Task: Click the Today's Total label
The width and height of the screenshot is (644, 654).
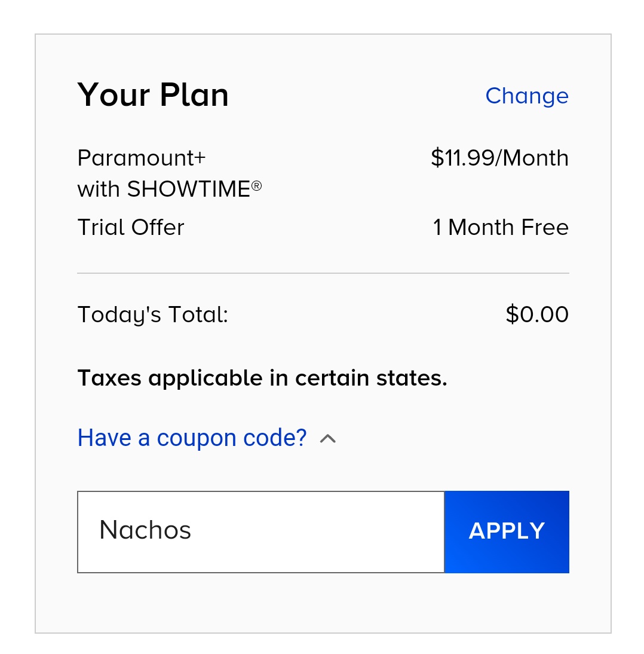Action: coord(153,314)
